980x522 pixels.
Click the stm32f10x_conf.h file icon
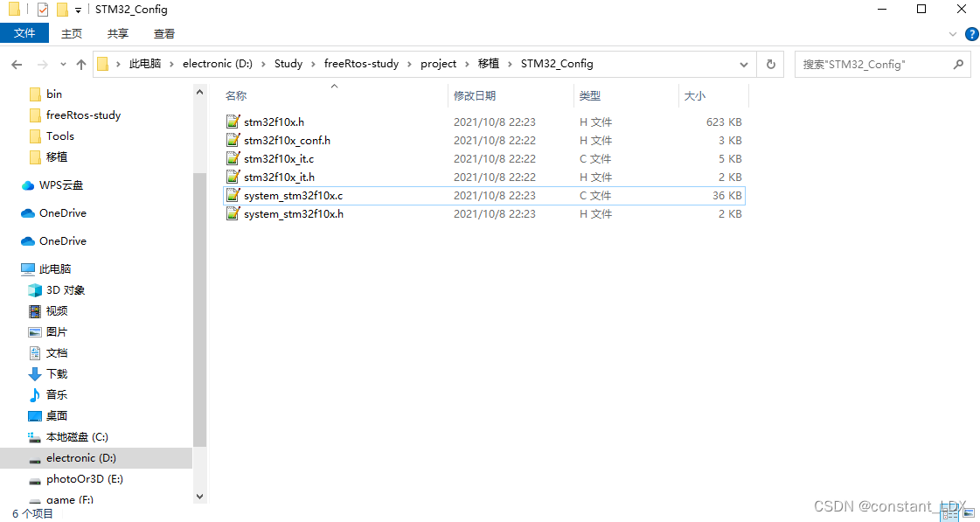pos(233,140)
